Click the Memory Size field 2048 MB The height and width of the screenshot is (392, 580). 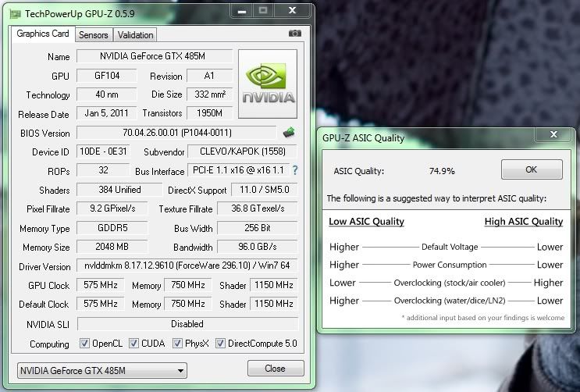112,247
